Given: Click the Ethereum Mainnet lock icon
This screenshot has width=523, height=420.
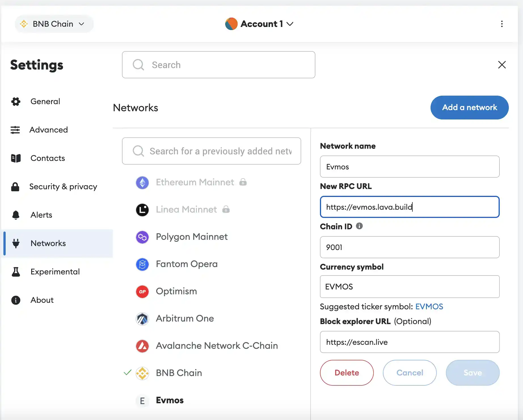Looking at the screenshot, I should click(243, 182).
